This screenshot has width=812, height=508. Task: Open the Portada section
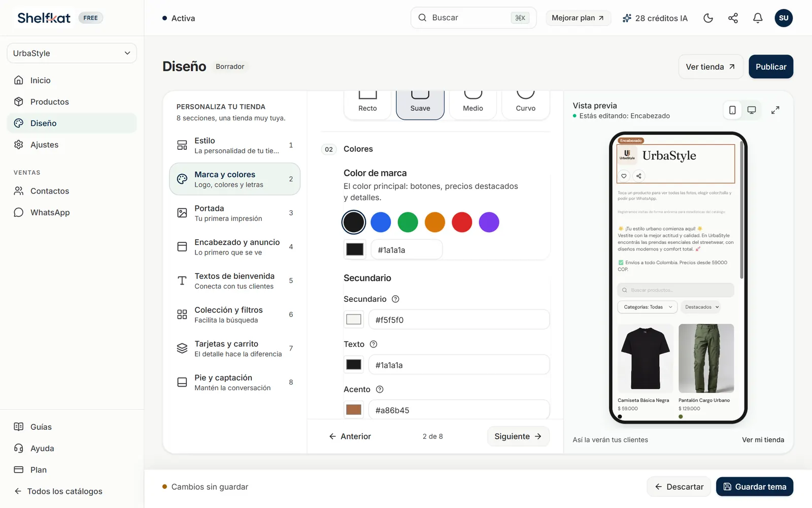point(234,213)
